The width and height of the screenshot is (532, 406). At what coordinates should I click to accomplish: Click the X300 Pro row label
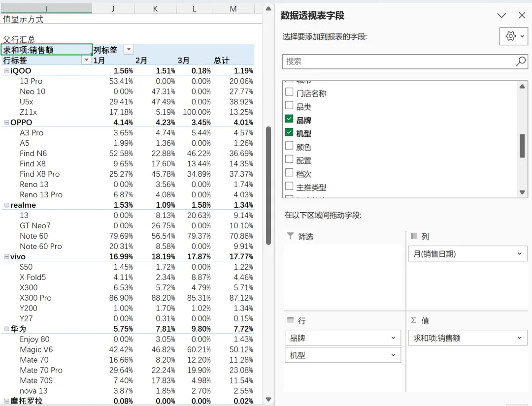click(35, 298)
